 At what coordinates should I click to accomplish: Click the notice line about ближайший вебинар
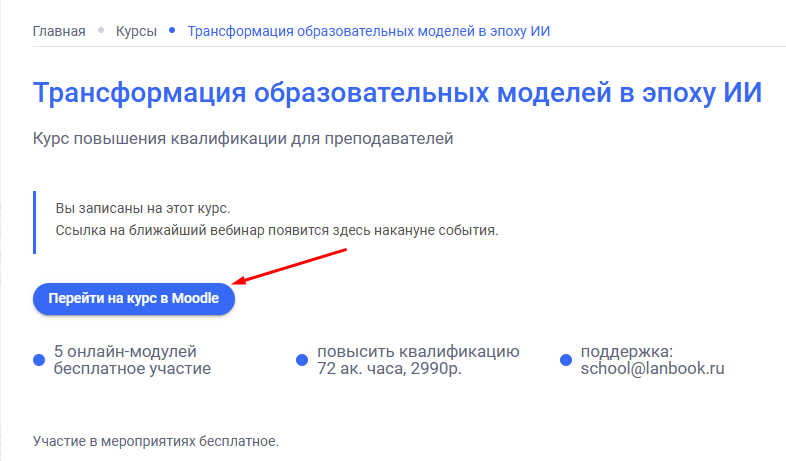pyautogui.click(x=276, y=230)
